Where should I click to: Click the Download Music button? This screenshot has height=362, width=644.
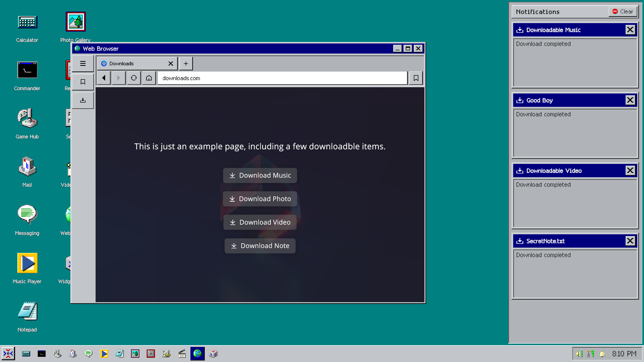pyautogui.click(x=260, y=175)
